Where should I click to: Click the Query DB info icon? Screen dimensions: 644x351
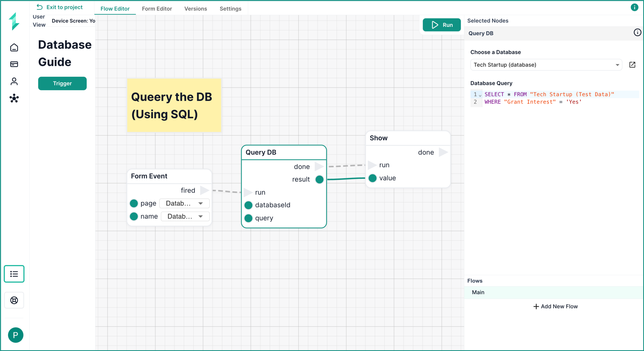(637, 33)
